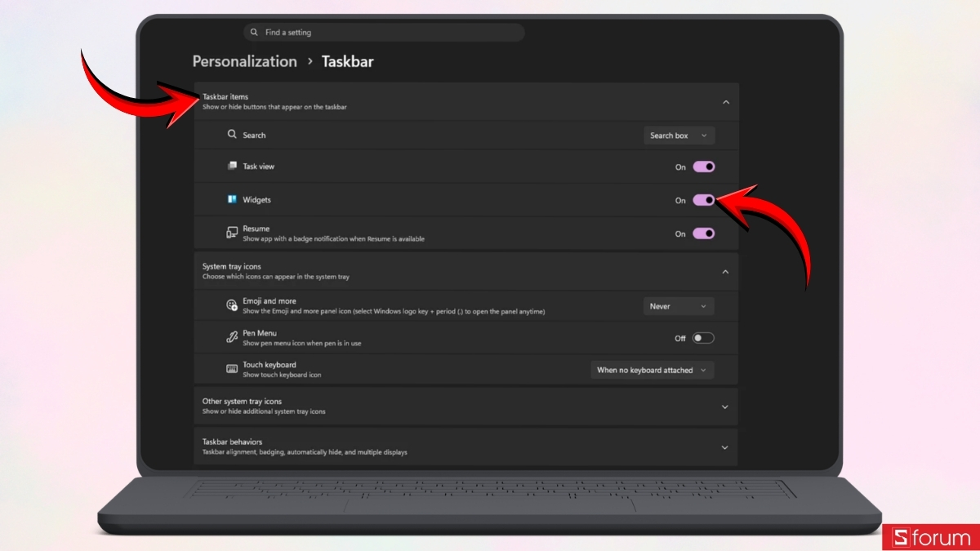The image size is (980, 551).
Task: Click the Search magnifier icon in Taskbar items
Action: [x=232, y=135]
